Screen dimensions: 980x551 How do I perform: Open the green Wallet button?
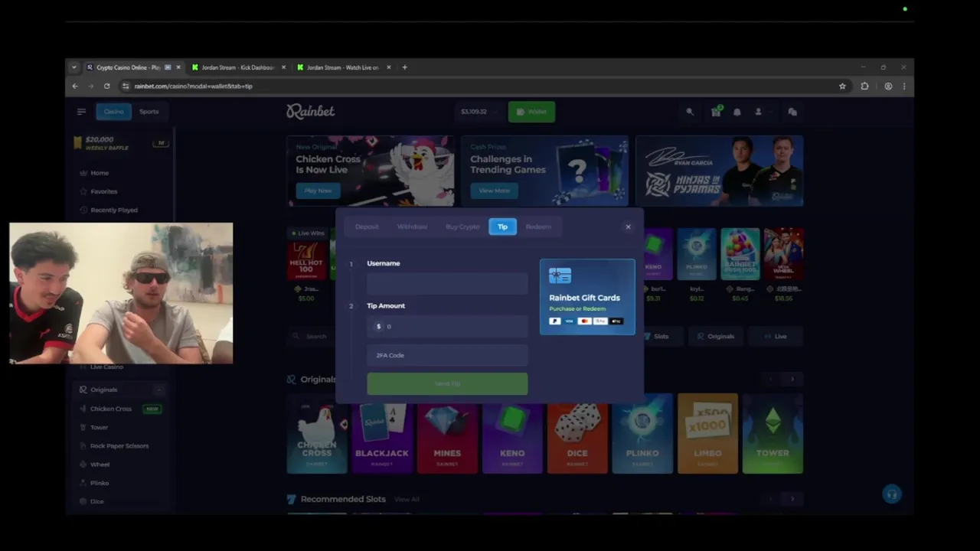[531, 112]
